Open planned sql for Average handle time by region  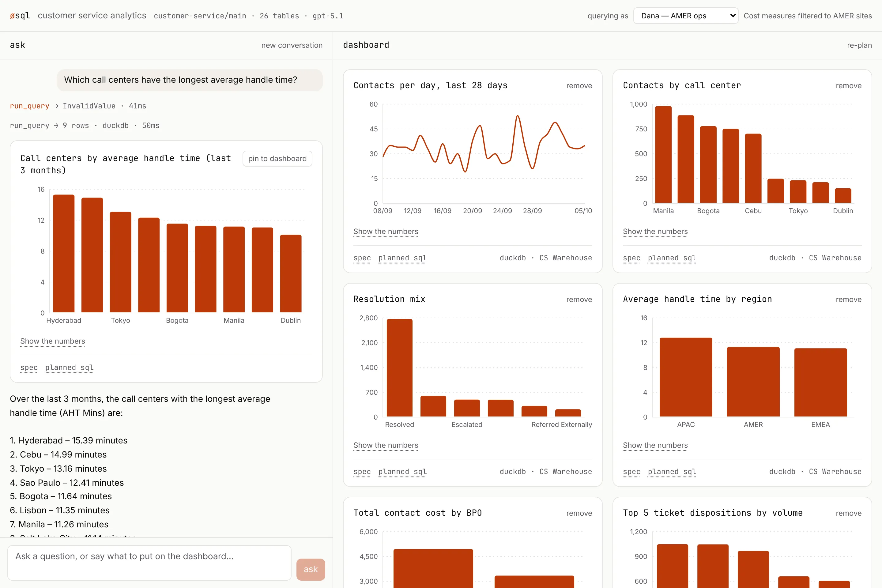[672, 472]
